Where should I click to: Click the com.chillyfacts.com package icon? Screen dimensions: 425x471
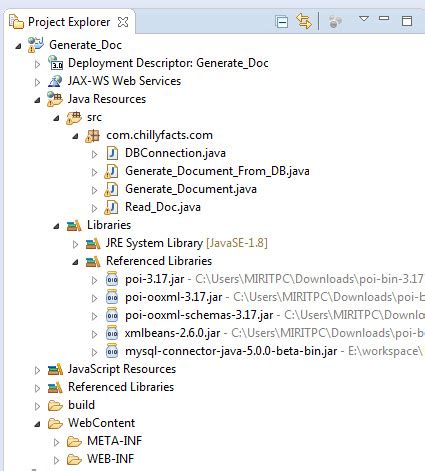92,136
